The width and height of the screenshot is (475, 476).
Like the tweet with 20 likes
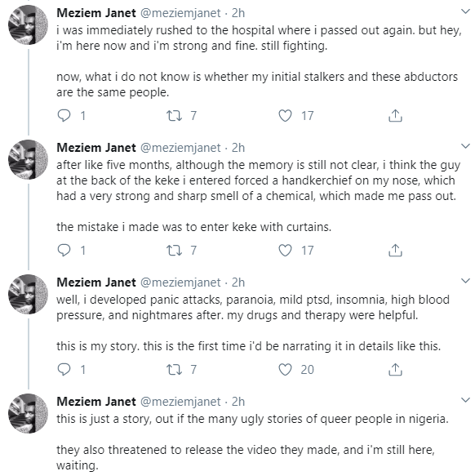[x=285, y=369]
